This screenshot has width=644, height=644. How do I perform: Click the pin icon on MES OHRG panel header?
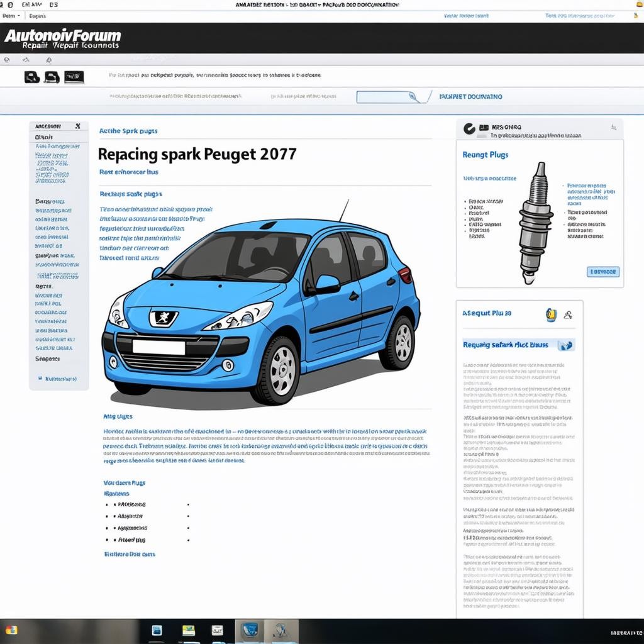[x=613, y=128]
